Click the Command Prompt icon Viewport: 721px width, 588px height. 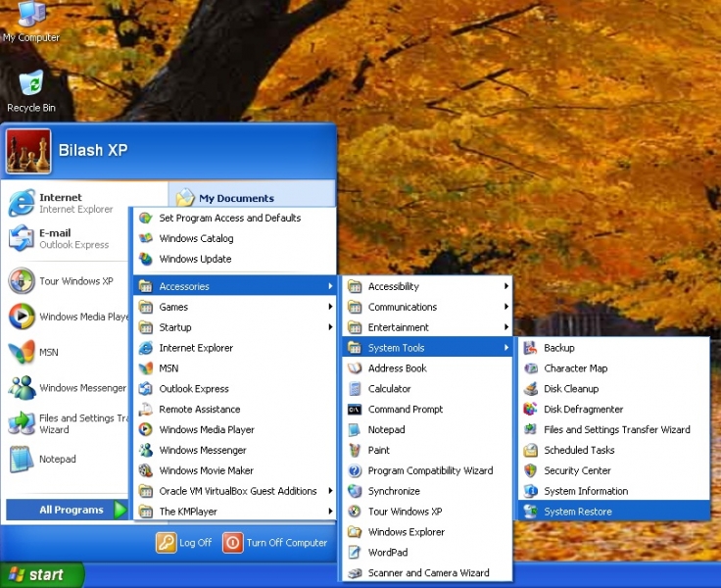[x=354, y=410]
